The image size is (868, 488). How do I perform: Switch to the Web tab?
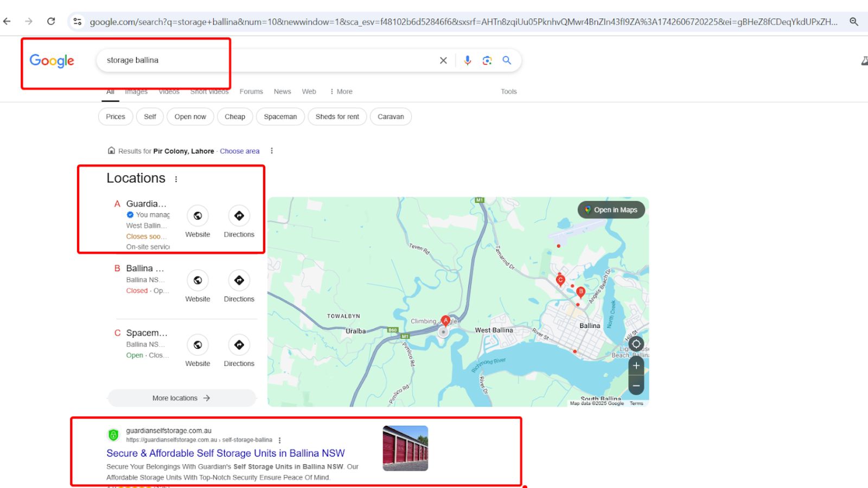pyautogui.click(x=309, y=92)
